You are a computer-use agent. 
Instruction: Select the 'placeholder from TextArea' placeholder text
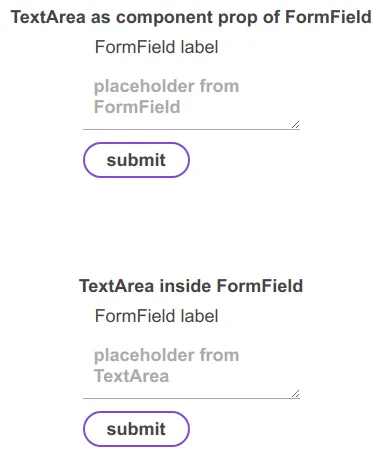click(x=166, y=366)
